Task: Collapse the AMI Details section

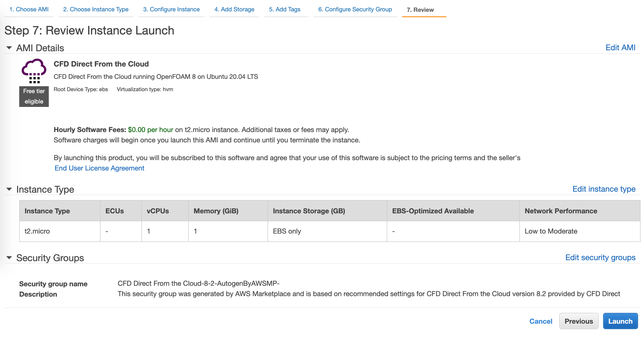Action: click(x=9, y=48)
